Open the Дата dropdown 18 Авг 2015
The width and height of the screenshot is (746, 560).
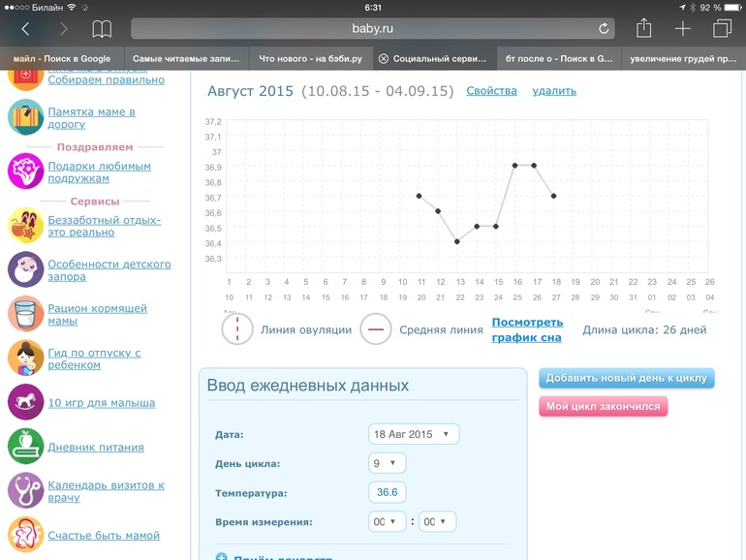414,434
